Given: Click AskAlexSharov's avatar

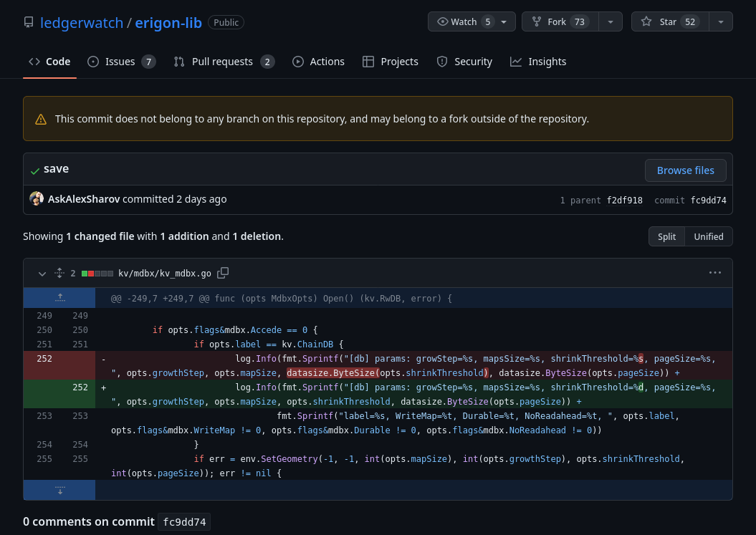Looking at the screenshot, I should pos(36,198).
